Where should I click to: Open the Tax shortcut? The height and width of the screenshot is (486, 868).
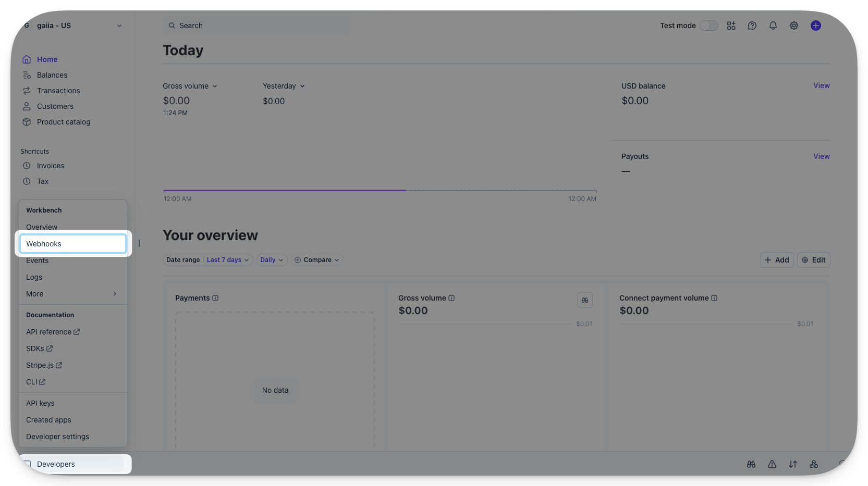click(x=43, y=181)
